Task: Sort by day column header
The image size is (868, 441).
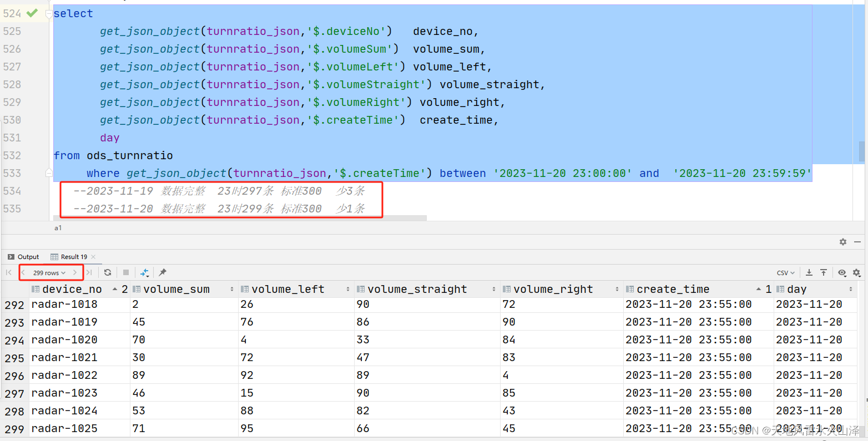Action: point(796,289)
